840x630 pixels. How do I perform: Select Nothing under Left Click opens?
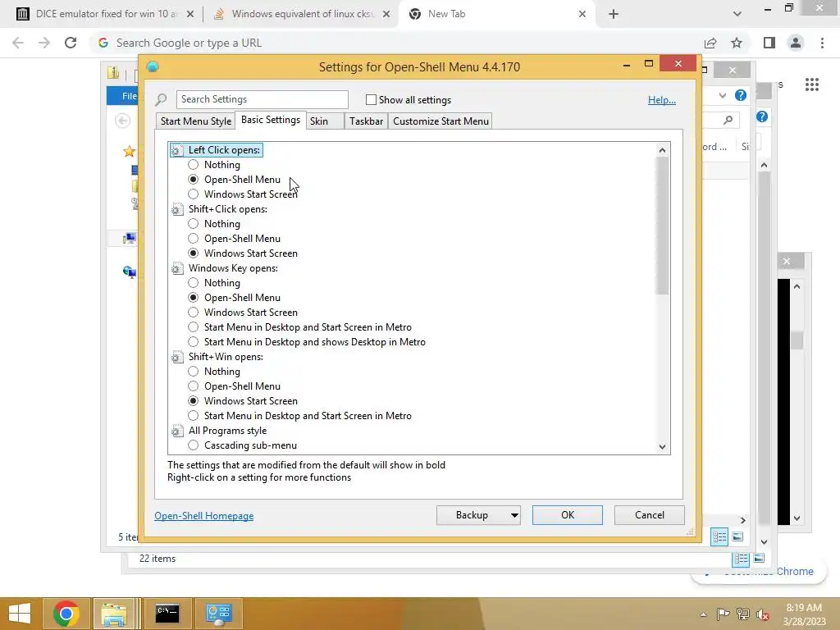click(x=193, y=165)
